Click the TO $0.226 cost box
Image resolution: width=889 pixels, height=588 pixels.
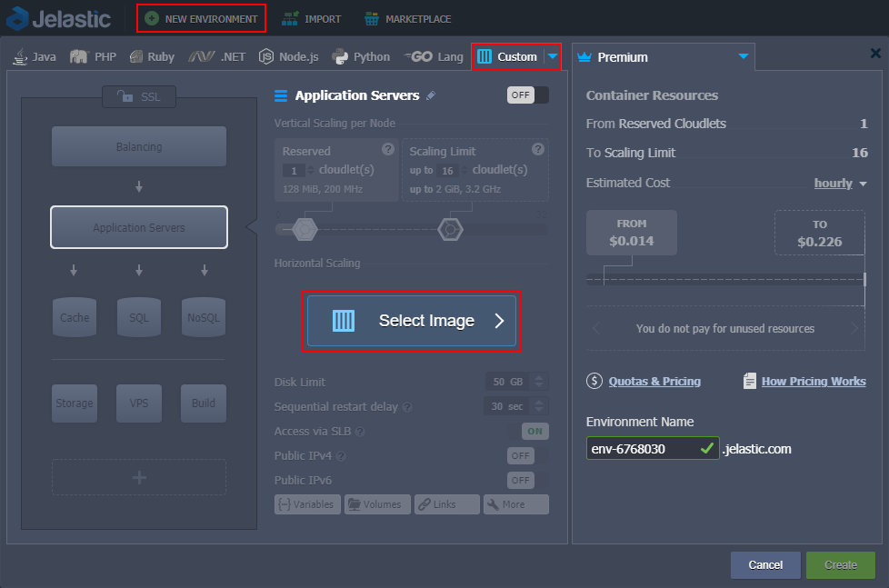pos(819,233)
